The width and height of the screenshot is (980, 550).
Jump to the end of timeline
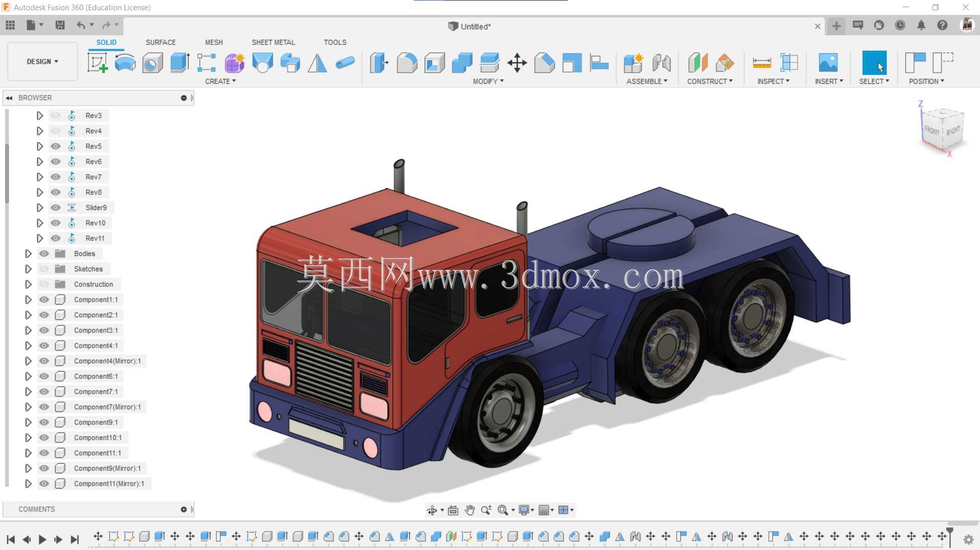click(75, 539)
